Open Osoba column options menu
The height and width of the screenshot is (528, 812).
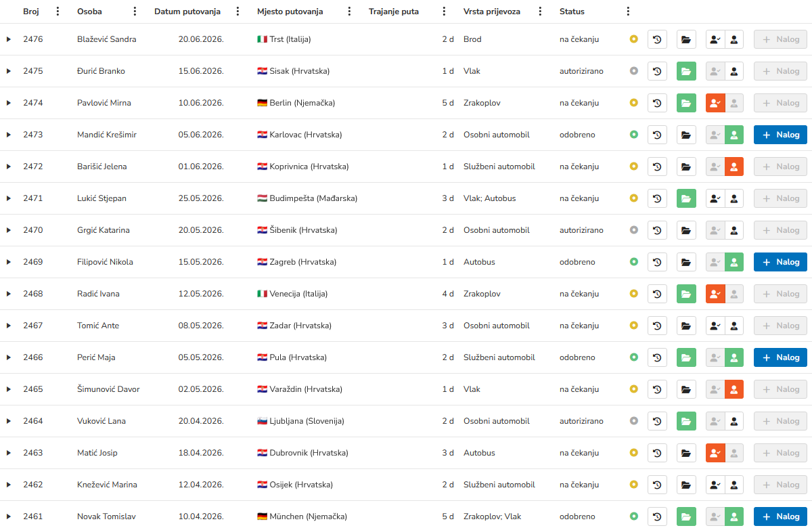[135, 12]
